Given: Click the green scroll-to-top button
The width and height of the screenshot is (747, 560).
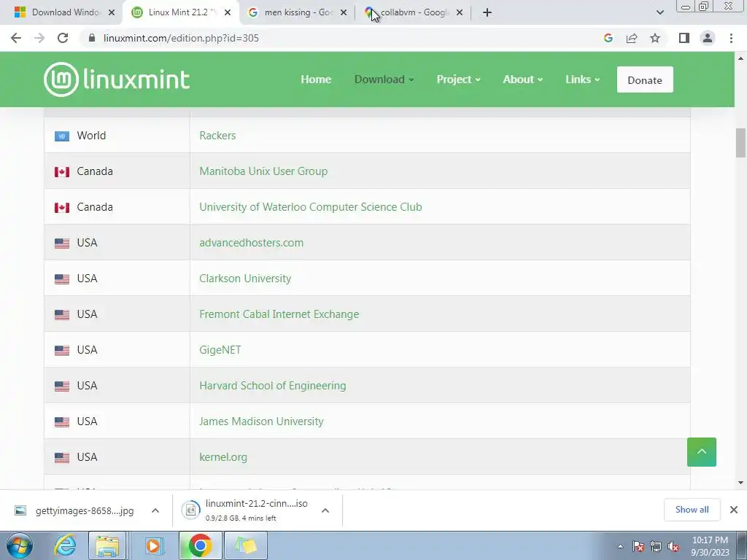Looking at the screenshot, I should [x=701, y=451].
